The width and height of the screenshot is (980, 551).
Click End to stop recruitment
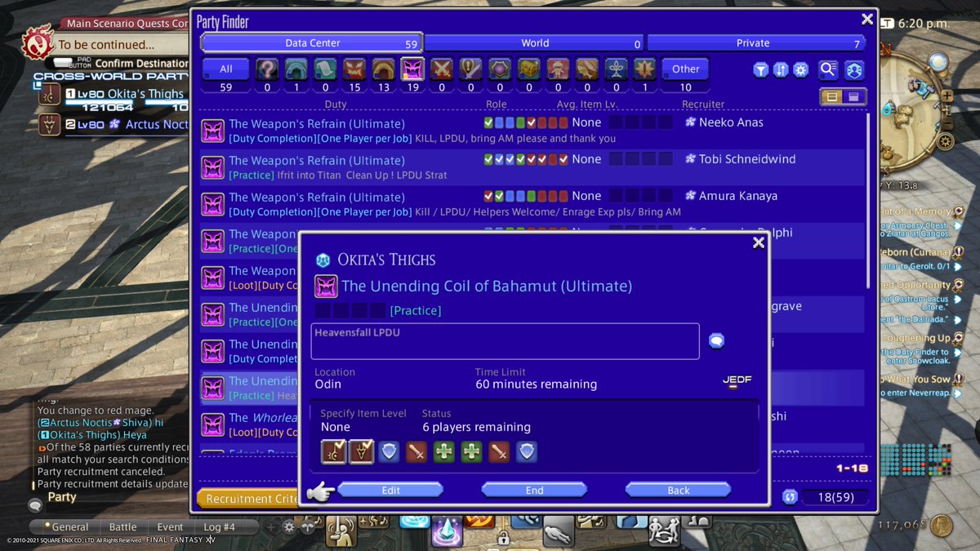(534, 491)
